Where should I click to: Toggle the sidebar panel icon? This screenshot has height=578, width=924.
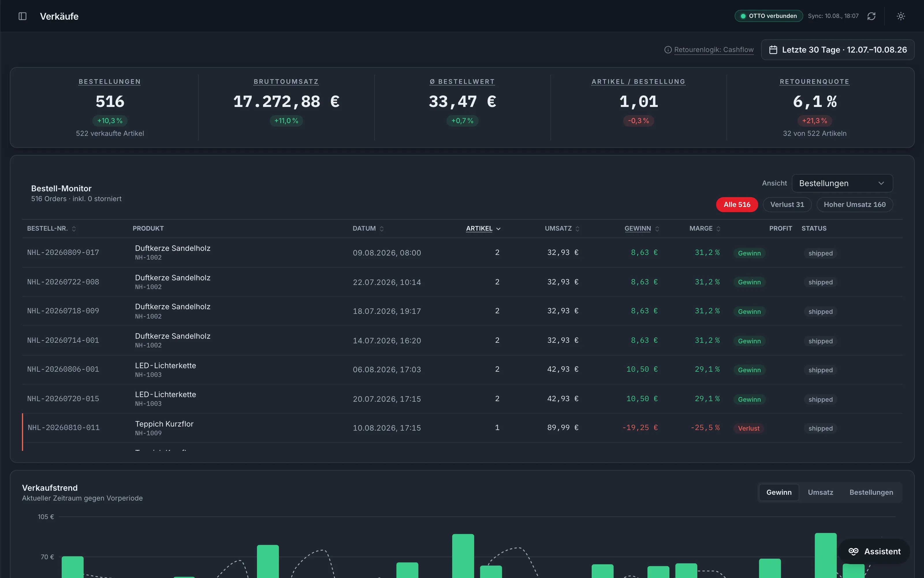tap(23, 16)
